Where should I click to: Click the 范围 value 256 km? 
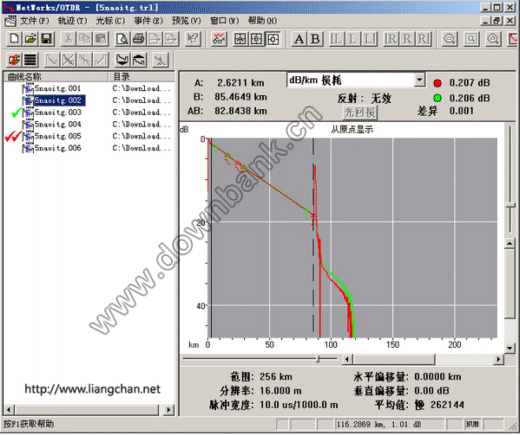tap(276, 377)
